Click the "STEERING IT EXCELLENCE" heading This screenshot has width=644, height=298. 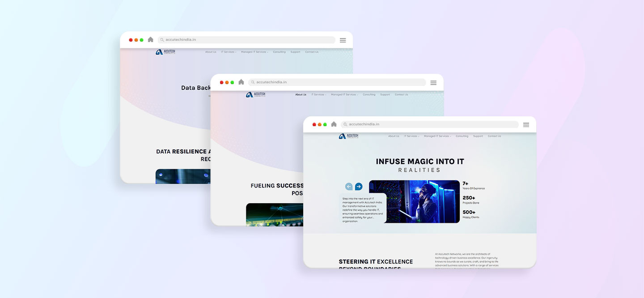pos(376,262)
